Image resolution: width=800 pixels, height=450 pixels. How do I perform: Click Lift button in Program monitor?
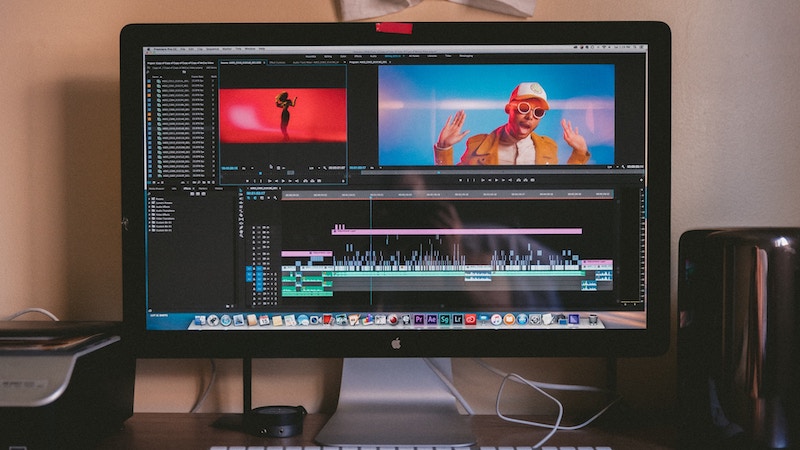(519, 180)
